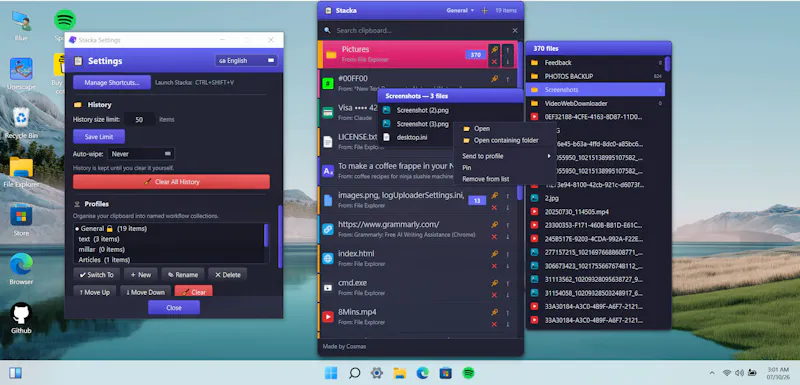Screen dimensions: 800x385
Task: Open Spotify from the taskbar
Action: click(468, 373)
